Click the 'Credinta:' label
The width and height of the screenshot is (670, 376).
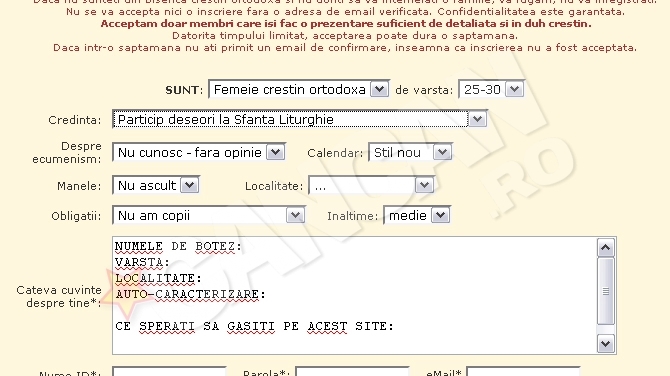click(75, 120)
